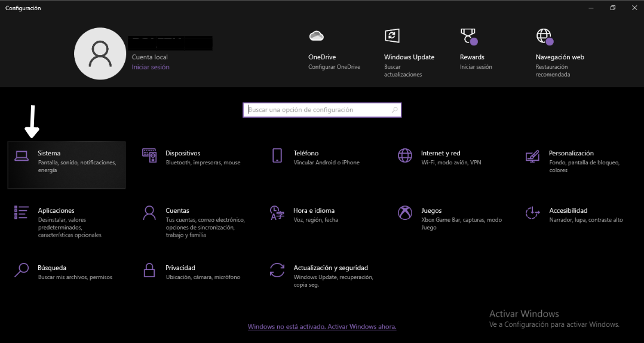Click 'Buscar mis archivos, permisos' description
This screenshot has height=343, width=644.
(x=75, y=277)
